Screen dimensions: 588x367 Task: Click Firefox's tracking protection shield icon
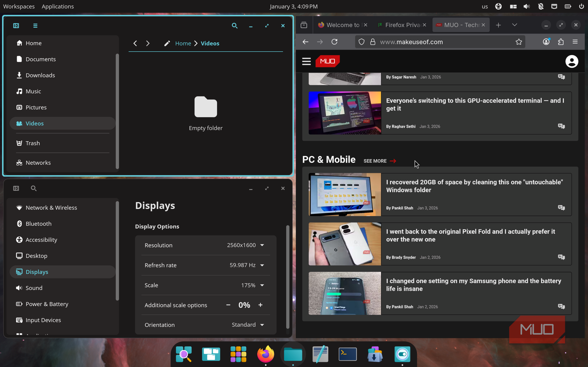[x=361, y=42]
